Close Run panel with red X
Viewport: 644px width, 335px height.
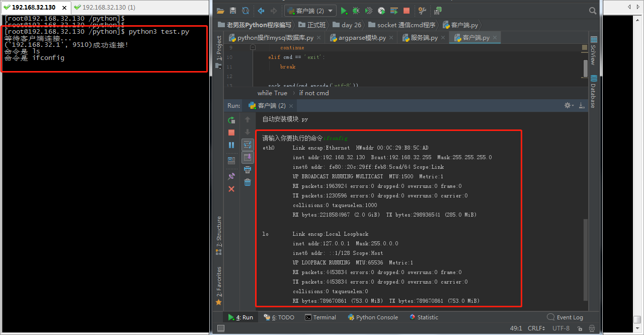(231, 189)
